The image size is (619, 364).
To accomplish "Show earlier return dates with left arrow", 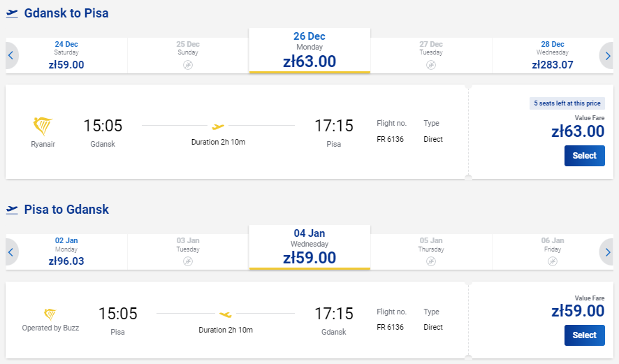I will 11,252.
